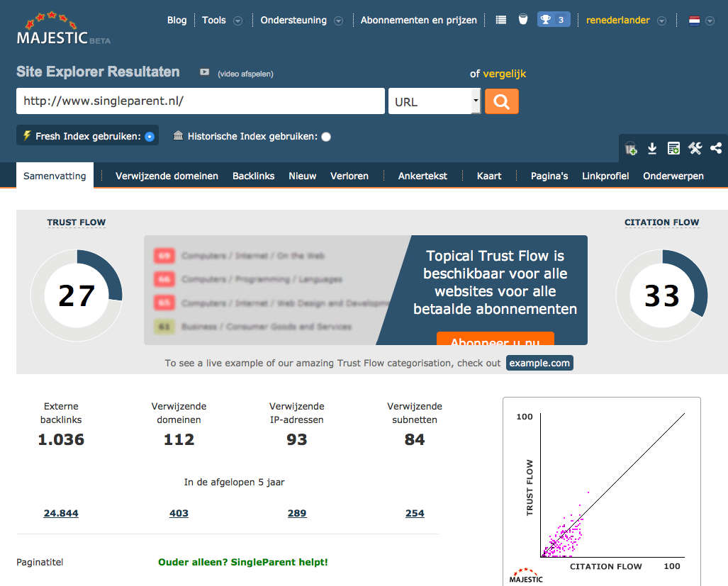Switch to the Ankertekst tab
This screenshot has height=586, width=728.
tap(422, 176)
